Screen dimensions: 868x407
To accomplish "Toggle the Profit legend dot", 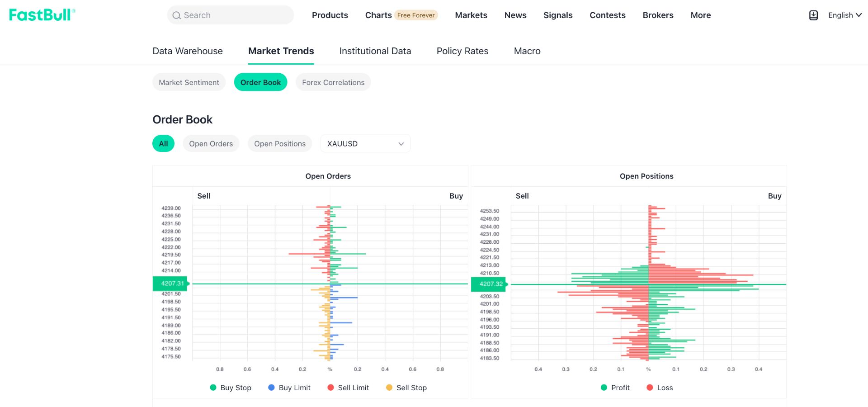I will click(x=604, y=388).
